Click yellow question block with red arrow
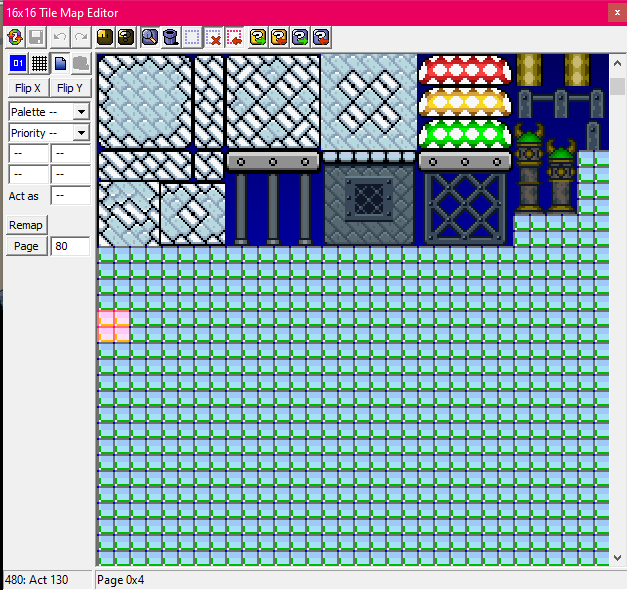Image resolution: width=627 pixels, height=590 pixels. point(279,38)
